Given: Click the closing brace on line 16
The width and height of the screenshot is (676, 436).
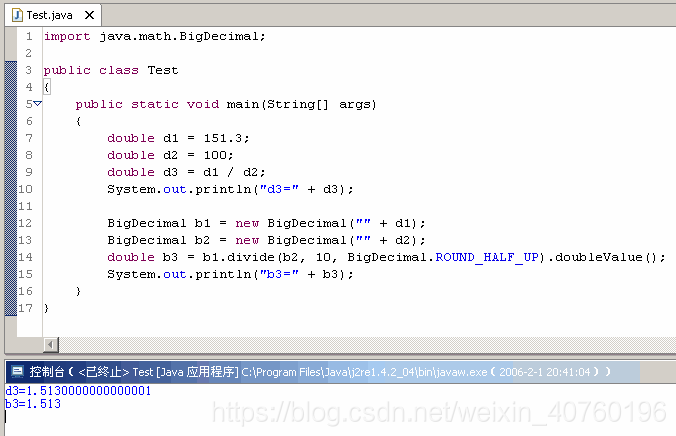Looking at the screenshot, I should 78,291.
